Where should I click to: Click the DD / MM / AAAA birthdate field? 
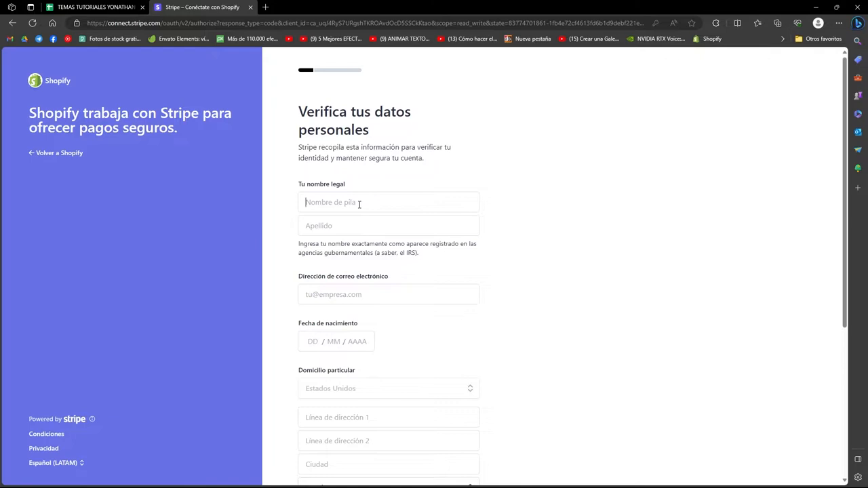click(336, 341)
